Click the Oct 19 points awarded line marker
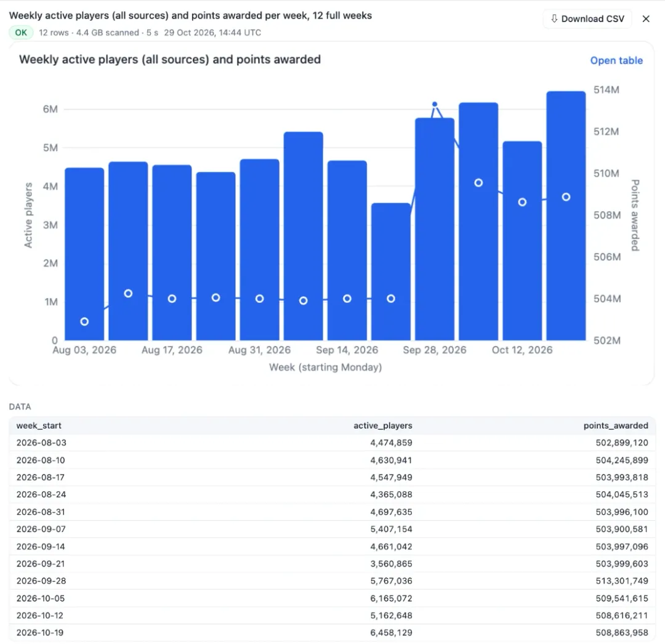Image resolution: width=665 pixels, height=644 pixels. [x=566, y=197]
